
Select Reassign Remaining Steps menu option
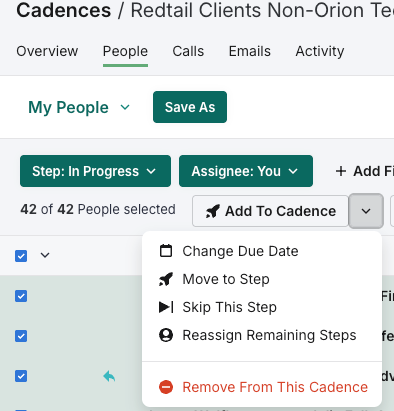coord(262,335)
